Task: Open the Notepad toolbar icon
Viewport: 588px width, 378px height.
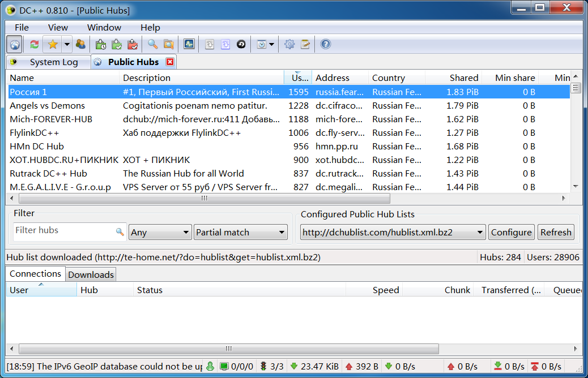Action: 305,44
